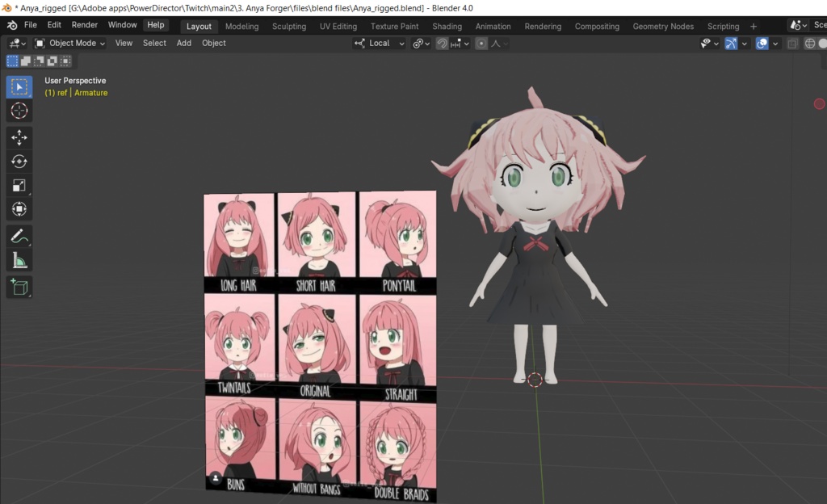Select the Measure ruler tool
This screenshot has width=827, height=504.
pos(19,260)
